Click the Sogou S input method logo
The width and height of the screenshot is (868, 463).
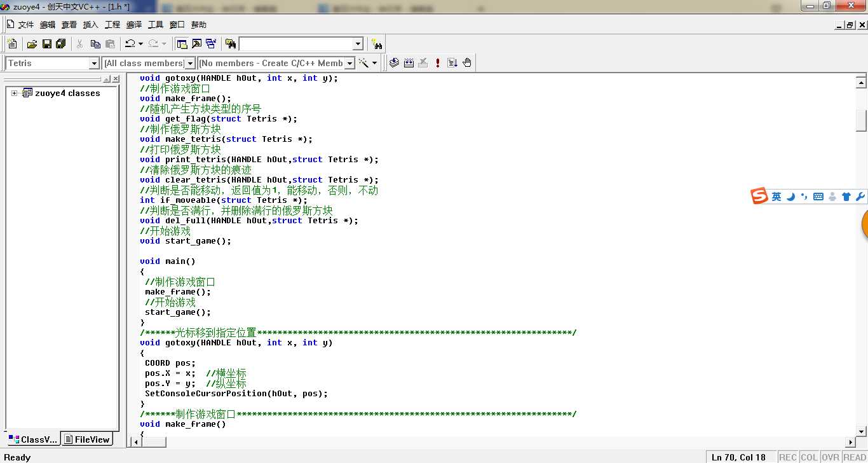[759, 197]
